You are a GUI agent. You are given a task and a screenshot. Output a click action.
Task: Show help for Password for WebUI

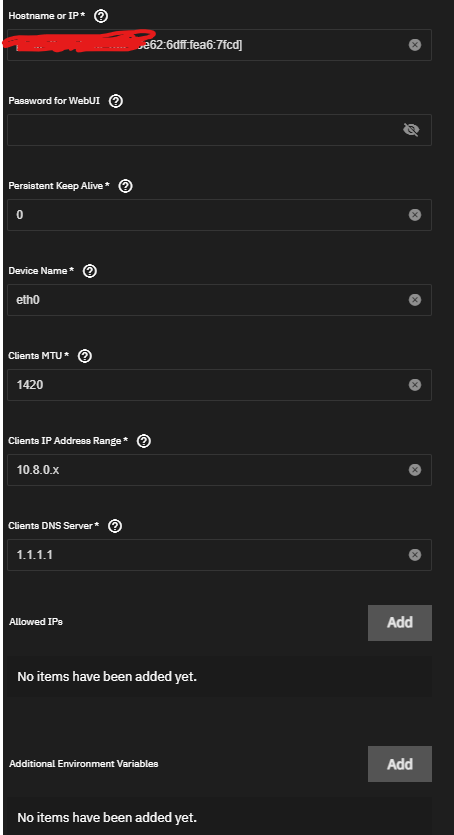[115, 101]
